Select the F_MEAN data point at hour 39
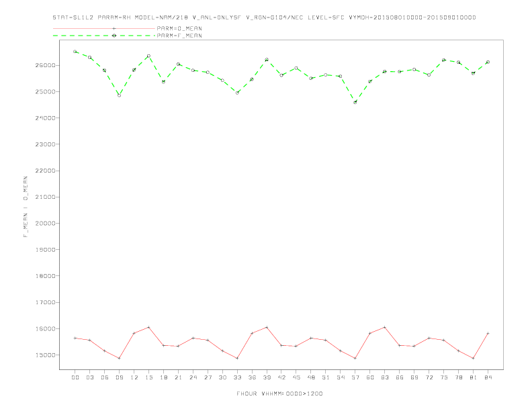The image size is (532, 411). click(267, 60)
